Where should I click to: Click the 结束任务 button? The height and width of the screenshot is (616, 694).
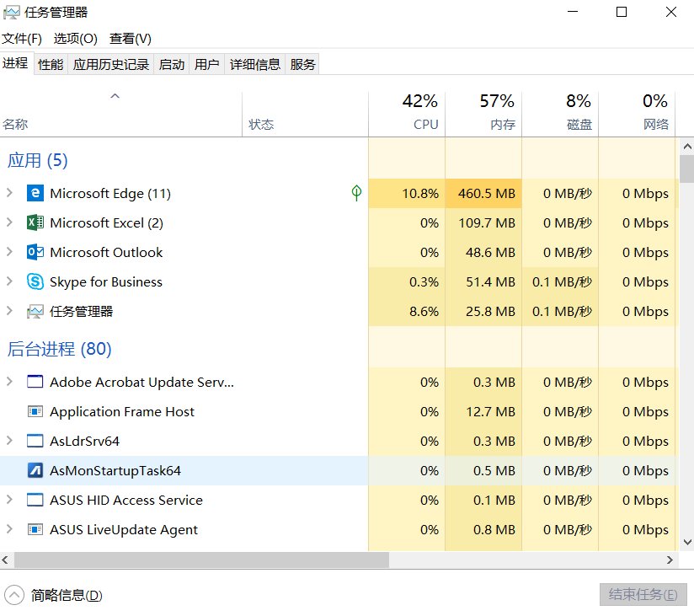point(643,595)
